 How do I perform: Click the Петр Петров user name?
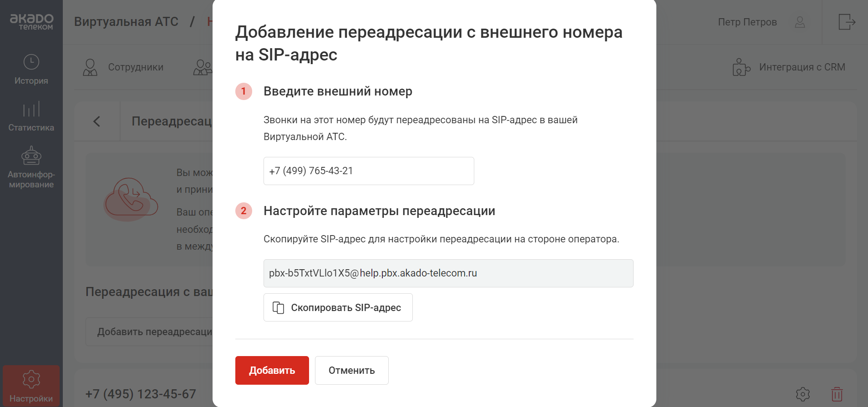[x=747, y=22]
